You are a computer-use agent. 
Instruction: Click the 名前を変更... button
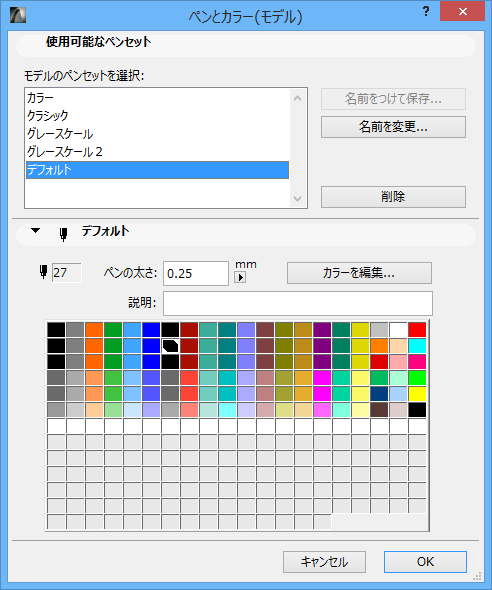coord(393,127)
